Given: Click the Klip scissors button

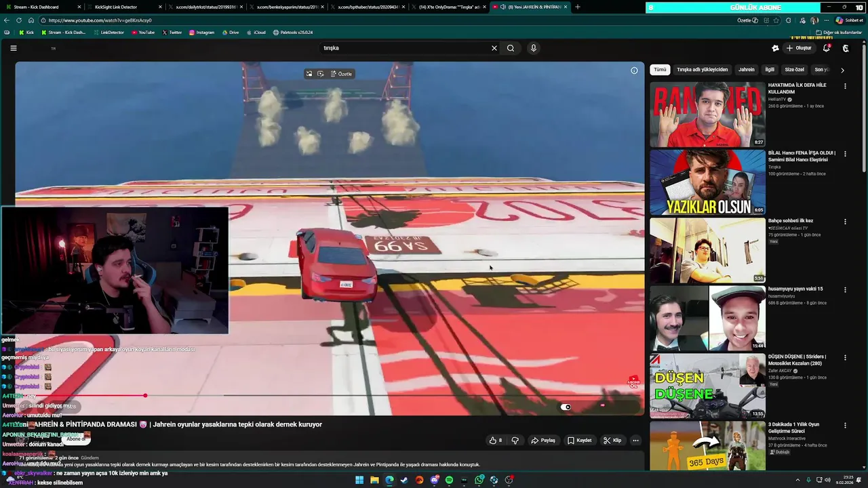Looking at the screenshot, I should 612,440.
